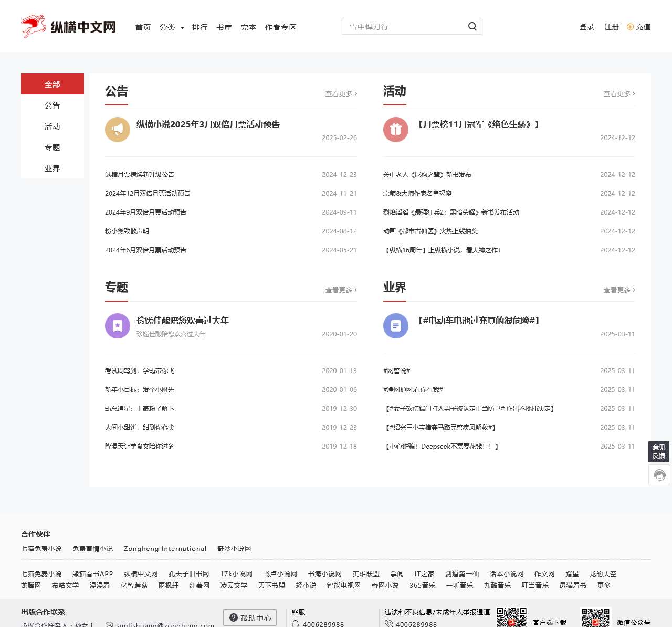
Task: Select 排行 in the top navigation
Action: (x=200, y=27)
